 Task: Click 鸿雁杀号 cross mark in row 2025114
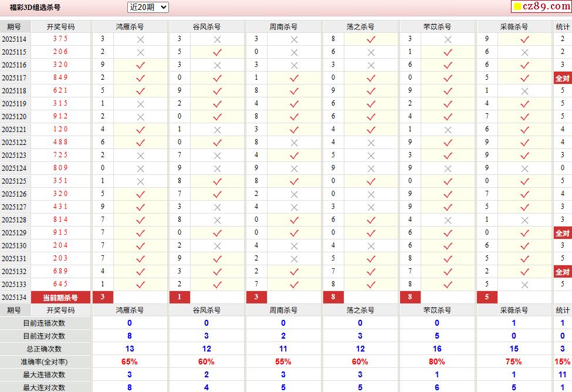(140, 39)
